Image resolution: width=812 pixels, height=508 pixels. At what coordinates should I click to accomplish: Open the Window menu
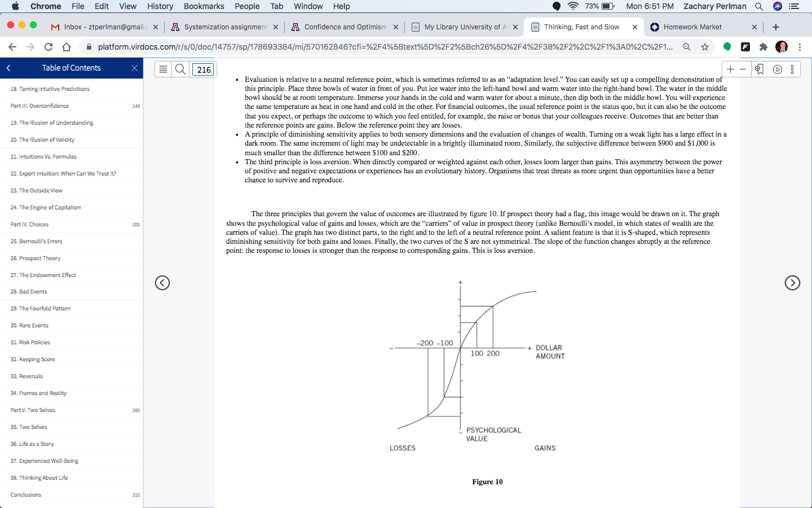[x=308, y=6]
